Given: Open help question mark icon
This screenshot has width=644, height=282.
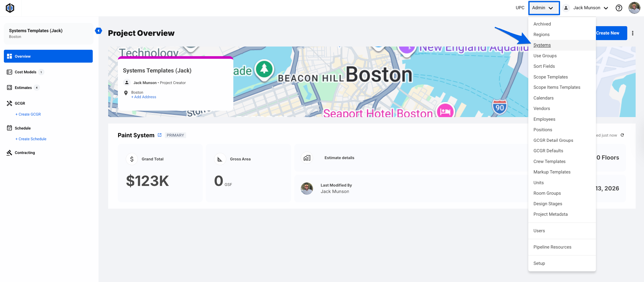Looking at the screenshot, I should (619, 8).
